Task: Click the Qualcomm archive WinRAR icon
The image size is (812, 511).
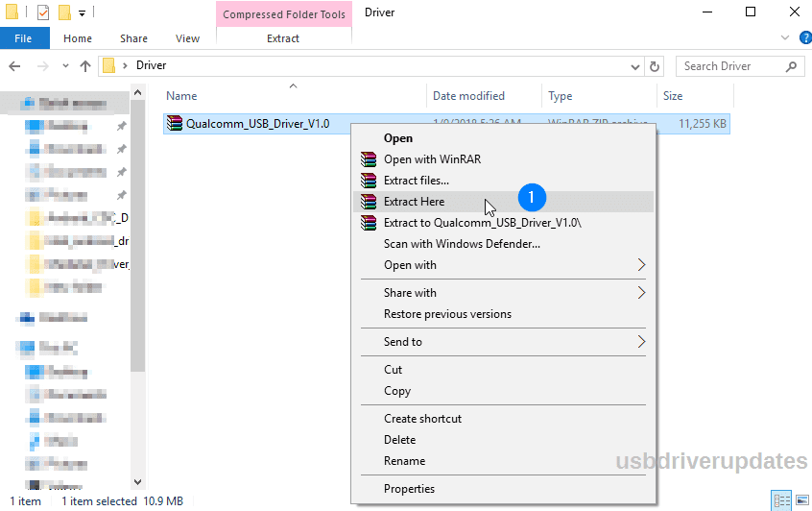Action: pos(175,123)
